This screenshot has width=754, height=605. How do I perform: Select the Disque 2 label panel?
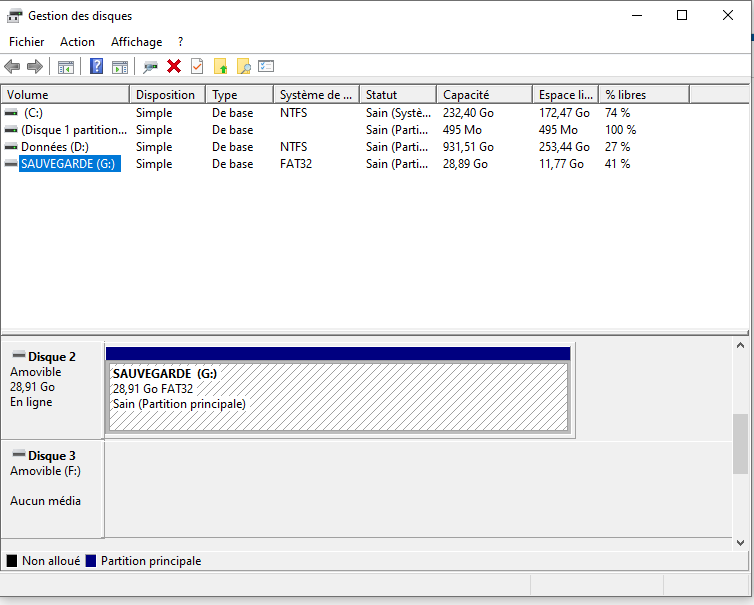click(52, 390)
